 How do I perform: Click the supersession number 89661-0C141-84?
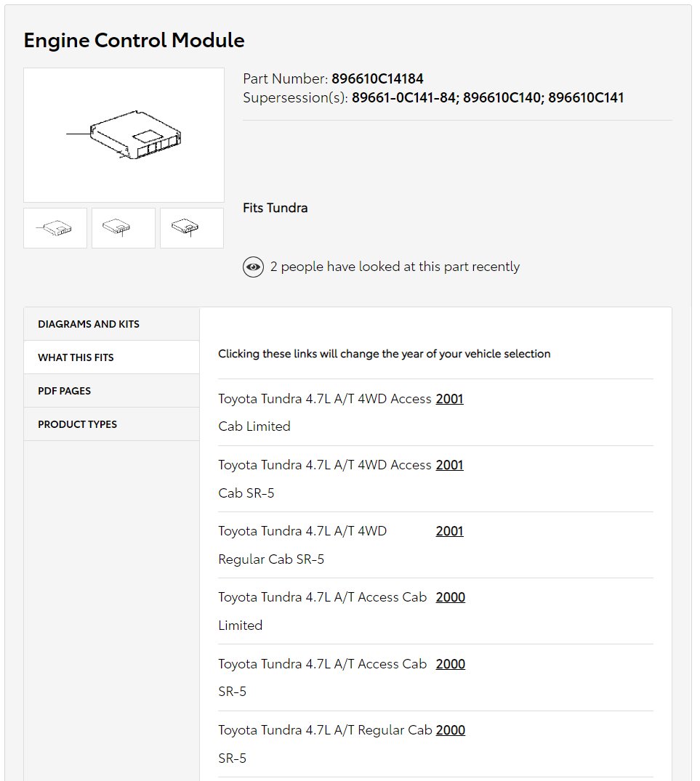coord(403,97)
